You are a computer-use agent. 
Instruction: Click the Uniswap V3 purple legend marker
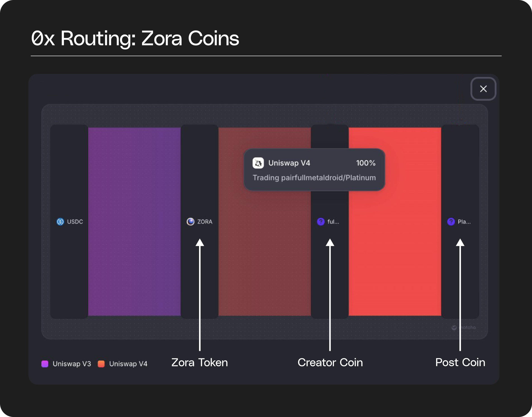click(45, 364)
